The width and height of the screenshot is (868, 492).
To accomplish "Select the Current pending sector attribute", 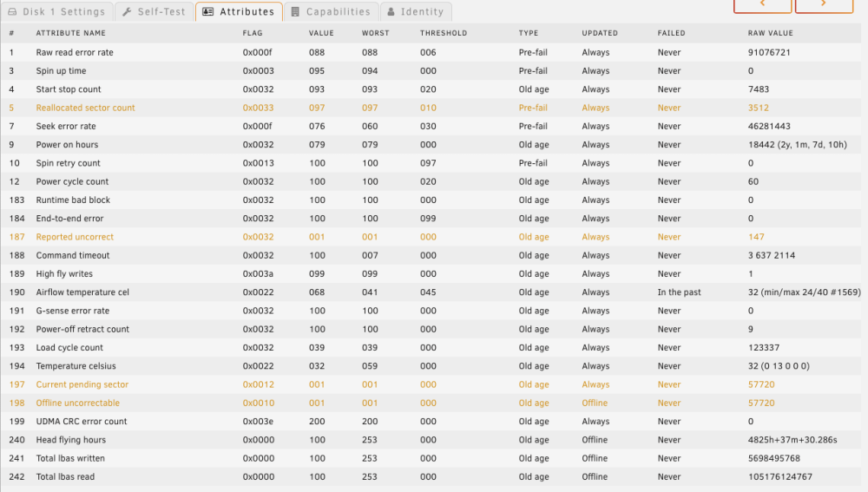I will click(x=431, y=384).
